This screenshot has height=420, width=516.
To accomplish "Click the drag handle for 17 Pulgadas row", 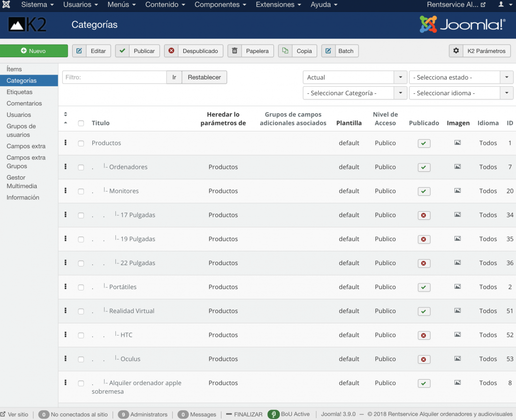I will pos(66,214).
